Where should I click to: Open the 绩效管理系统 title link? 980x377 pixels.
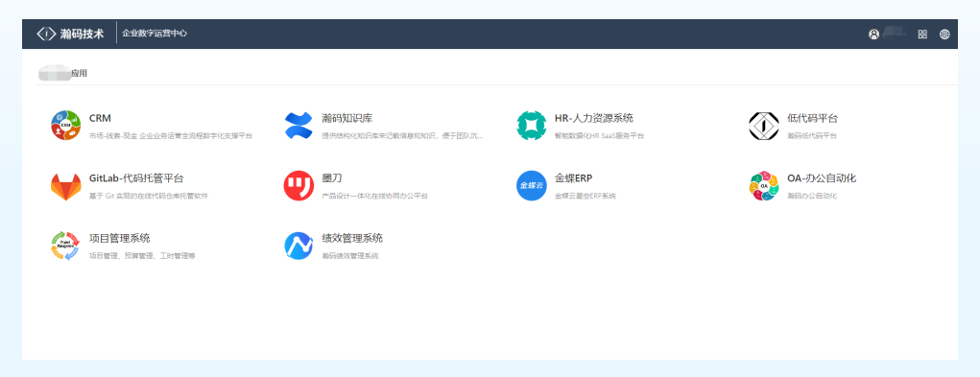click(352, 238)
